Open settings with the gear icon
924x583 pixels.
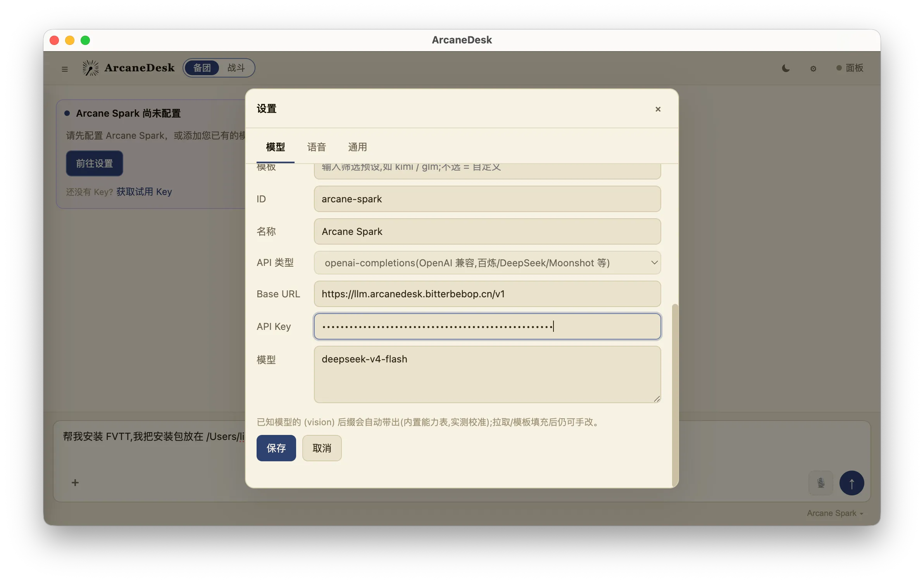point(813,69)
